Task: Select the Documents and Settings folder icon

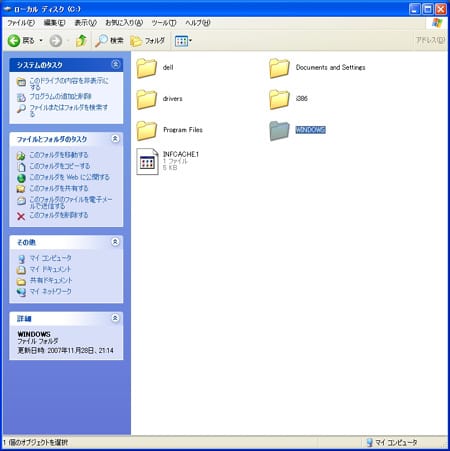Action: pos(279,68)
